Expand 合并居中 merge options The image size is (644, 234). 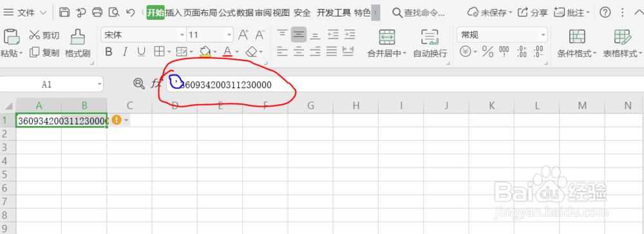pyautogui.click(x=404, y=54)
